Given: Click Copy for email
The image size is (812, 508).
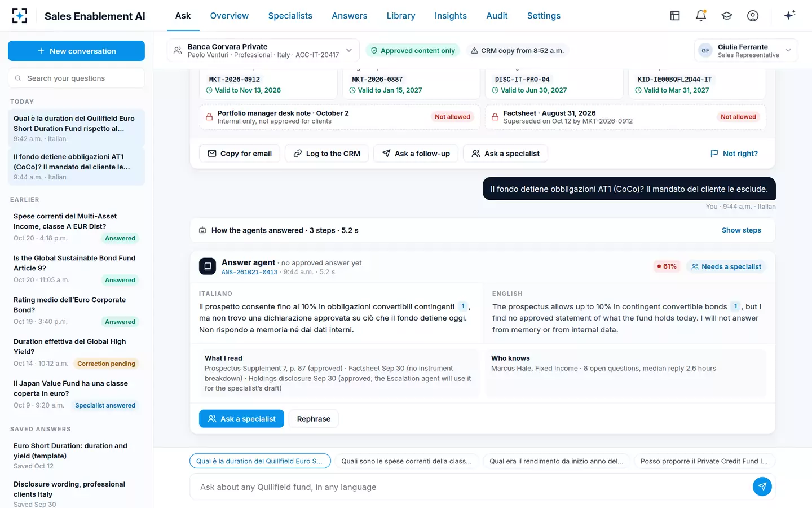Looking at the screenshot, I should pyautogui.click(x=240, y=154).
